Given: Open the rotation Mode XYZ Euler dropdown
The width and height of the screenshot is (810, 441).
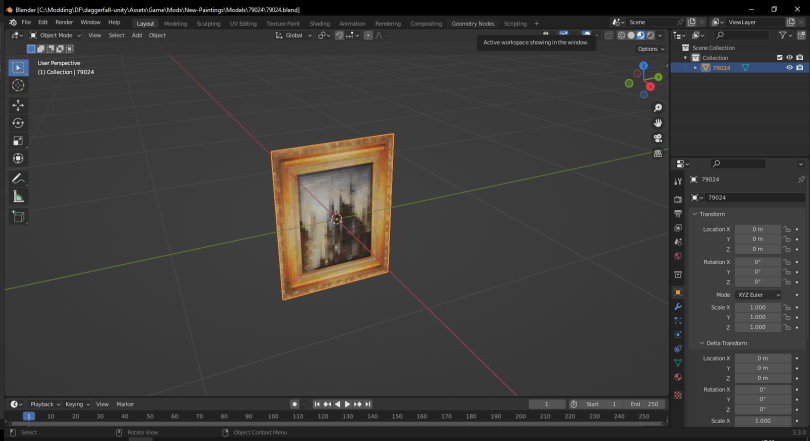Looking at the screenshot, I should (x=758, y=295).
